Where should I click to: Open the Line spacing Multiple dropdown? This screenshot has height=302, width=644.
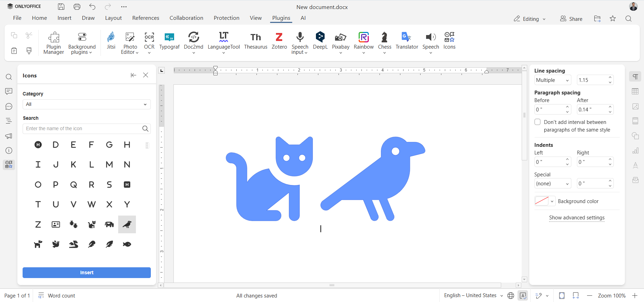[x=553, y=80]
